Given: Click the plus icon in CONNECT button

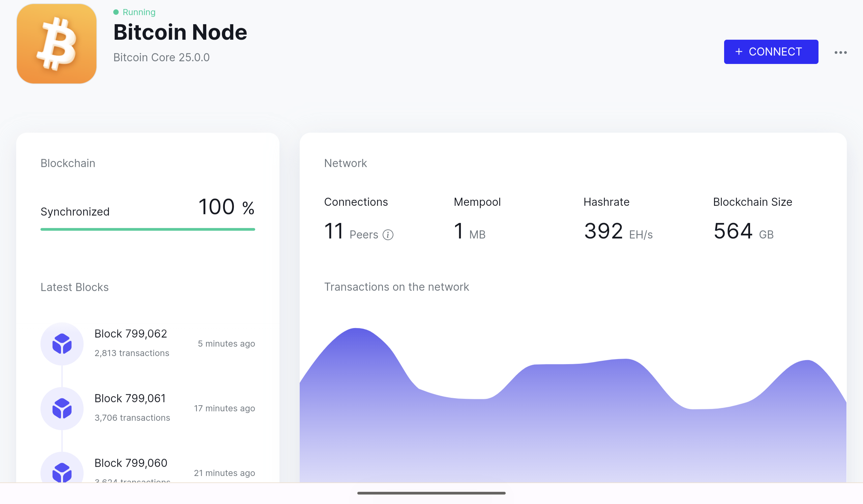Looking at the screenshot, I should click(x=739, y=52).
